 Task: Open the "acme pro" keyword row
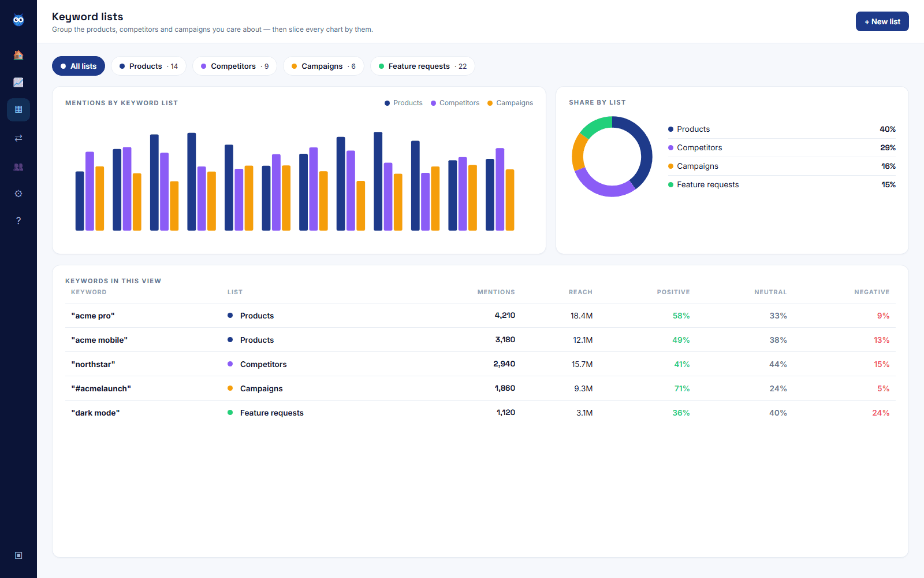[480, 316]
